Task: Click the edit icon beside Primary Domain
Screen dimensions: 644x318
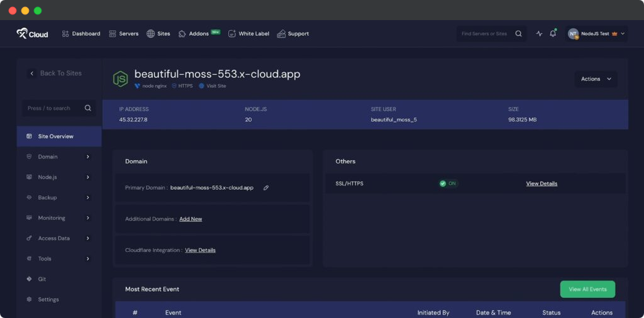Action: [x=266, y=188]
